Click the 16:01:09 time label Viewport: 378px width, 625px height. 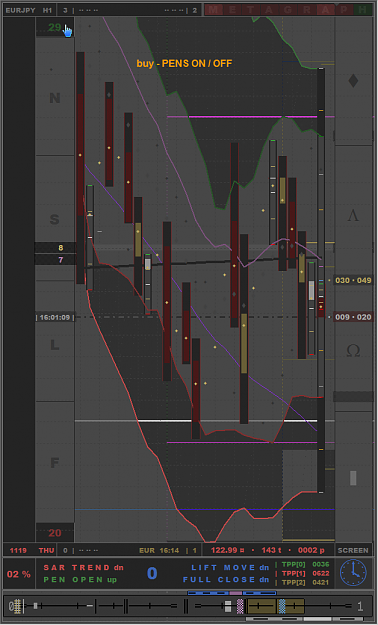(55, 317)
